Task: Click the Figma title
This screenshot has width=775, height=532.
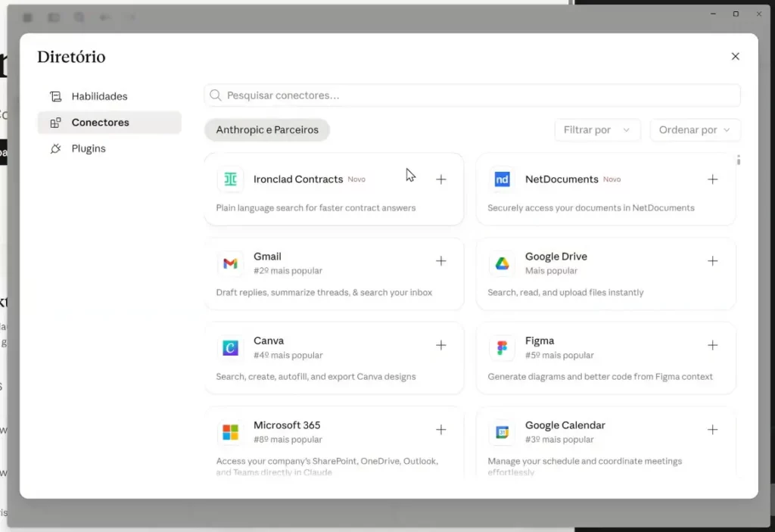Action: (x=539, y=341)
